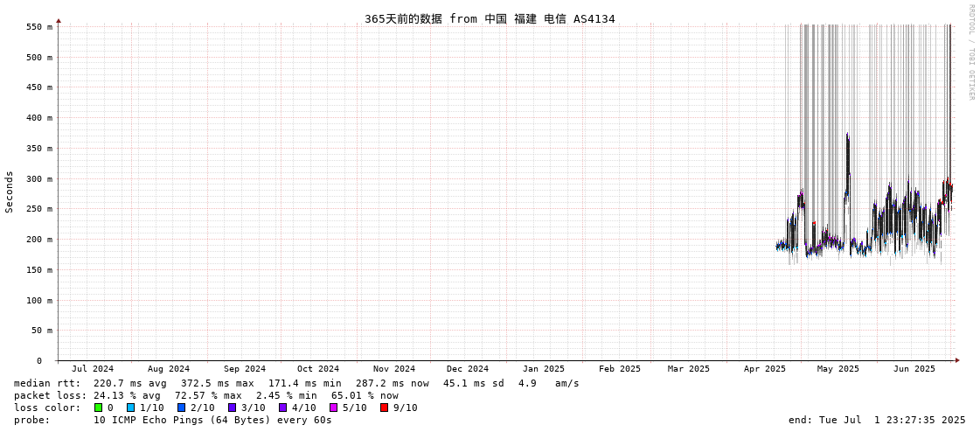Click the 'Sep 2024' x-axis label
The image size is (980, 432).
click(245, 369)
